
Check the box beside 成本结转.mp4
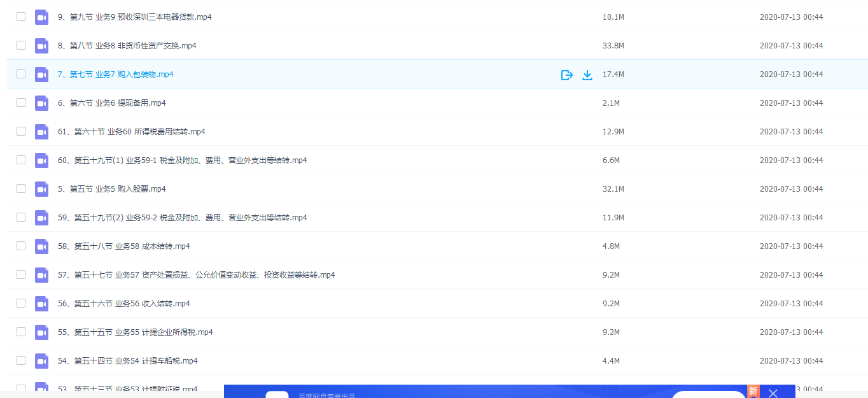click(x=21, y=246)
